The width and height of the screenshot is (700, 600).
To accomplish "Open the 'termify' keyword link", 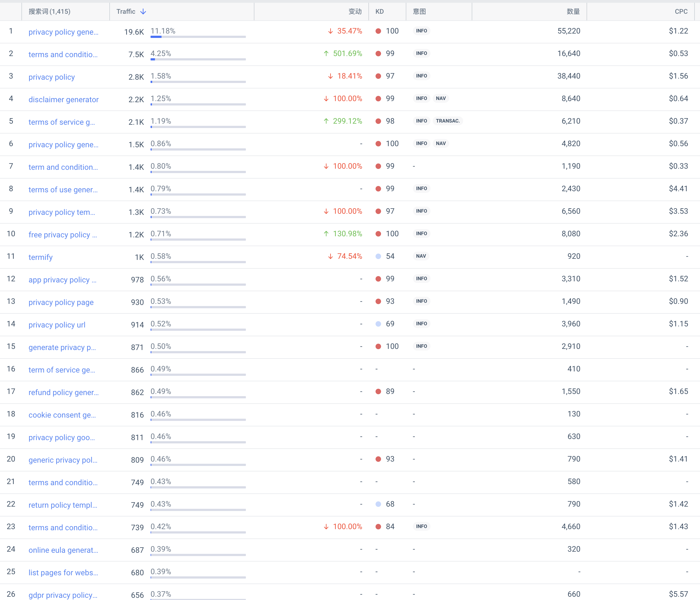I will (41, 257).
